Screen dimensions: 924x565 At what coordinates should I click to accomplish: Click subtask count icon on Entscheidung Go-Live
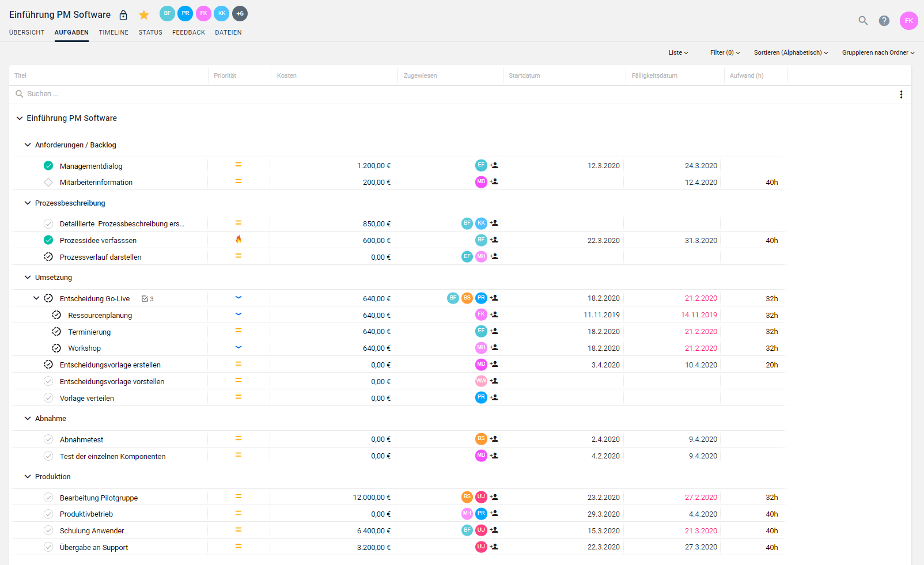[147, 299]
